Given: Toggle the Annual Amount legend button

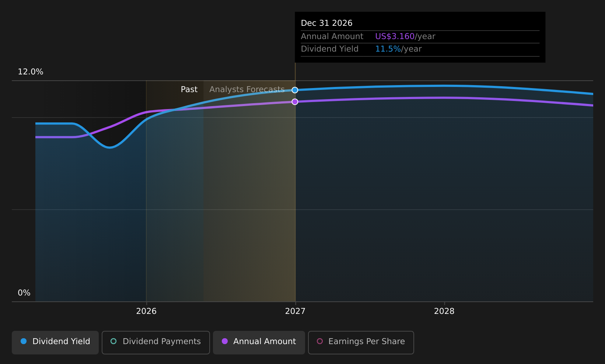Looking at the screenshot, I should point(259,342).
